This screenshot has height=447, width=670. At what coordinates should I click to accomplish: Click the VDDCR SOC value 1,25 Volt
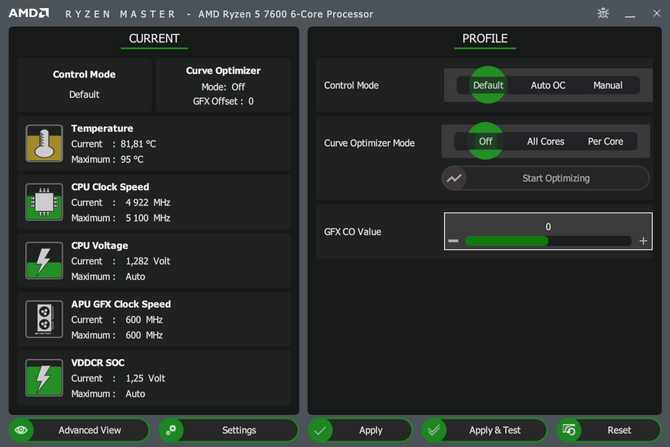145,378
